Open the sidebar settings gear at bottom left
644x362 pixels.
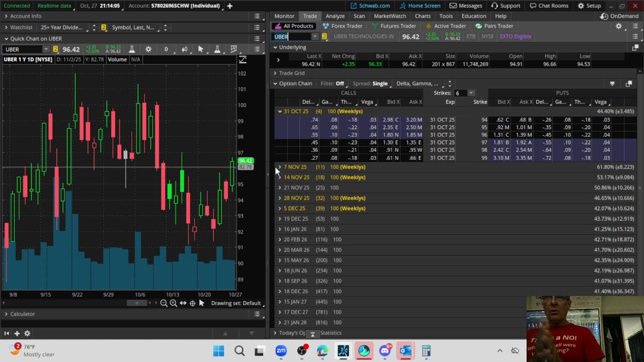(x=27, y=333)
